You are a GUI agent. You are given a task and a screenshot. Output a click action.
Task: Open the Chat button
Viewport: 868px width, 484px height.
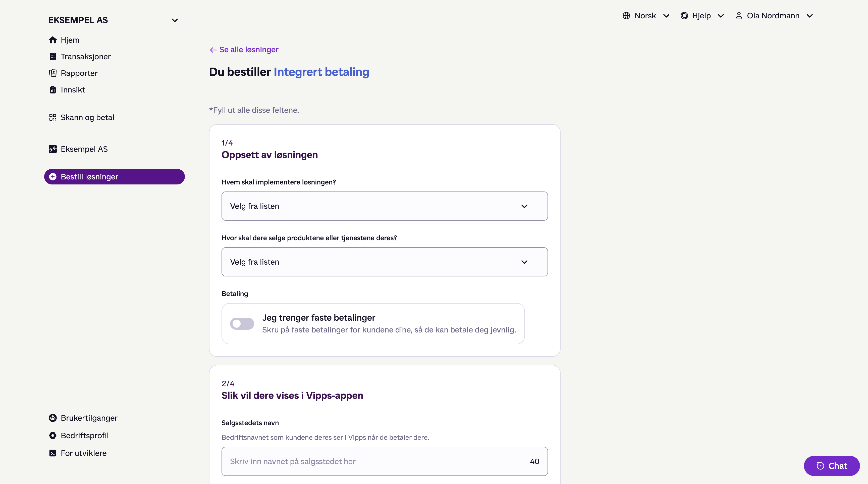tap(831, 466)
